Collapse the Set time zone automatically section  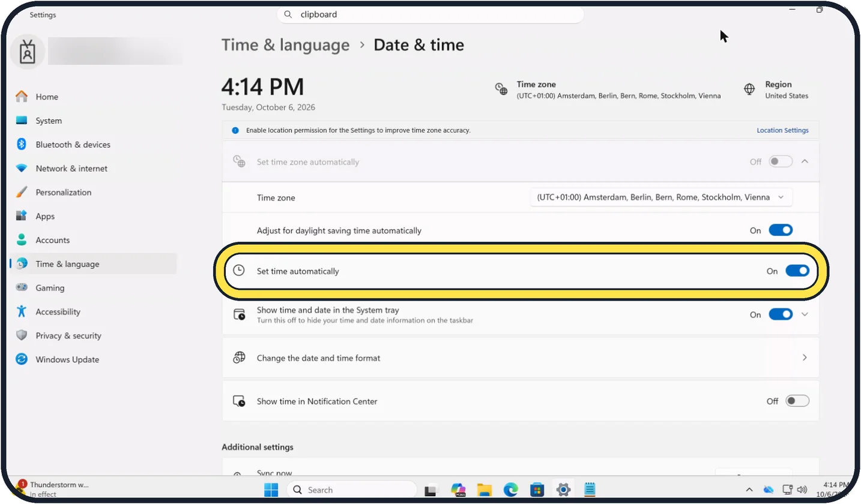(x=805, y=161)
